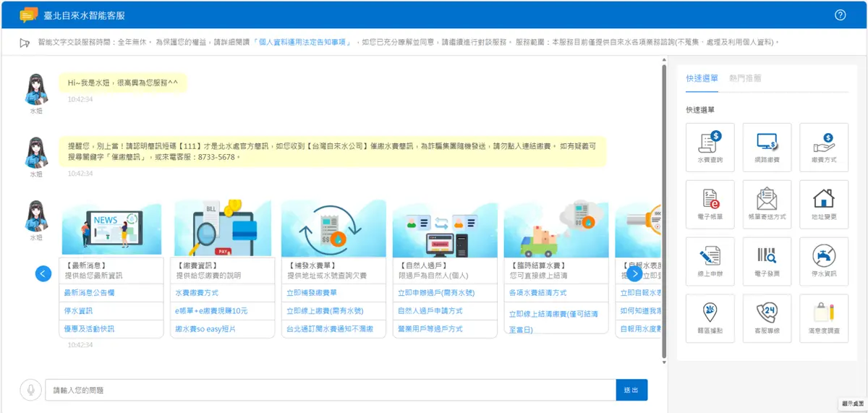Open 立即線上結清繳費 link
Screen dimensions: 868x413
(553, 322)
